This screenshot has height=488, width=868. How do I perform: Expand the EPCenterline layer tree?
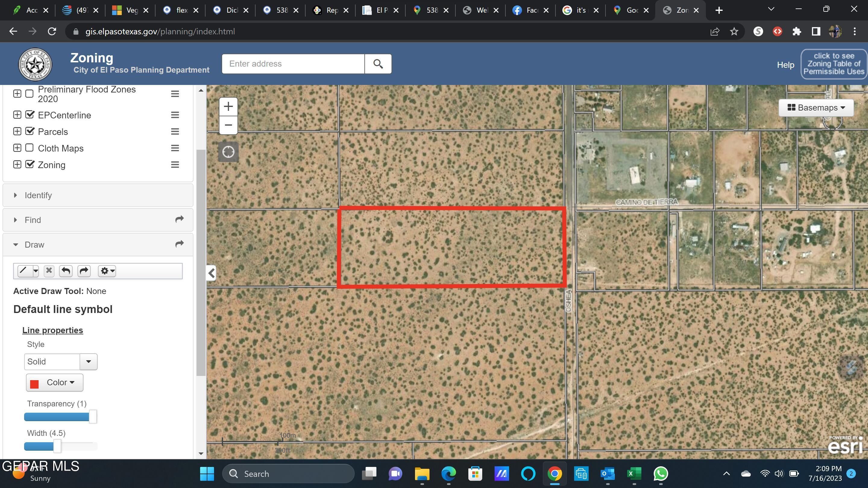[17, 114]
